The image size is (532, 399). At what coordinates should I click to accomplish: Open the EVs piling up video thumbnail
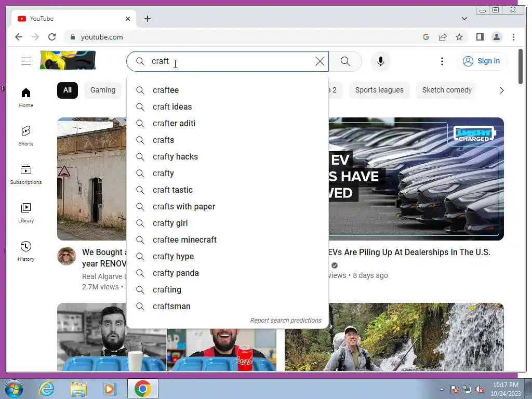click(x=416, y=179)
